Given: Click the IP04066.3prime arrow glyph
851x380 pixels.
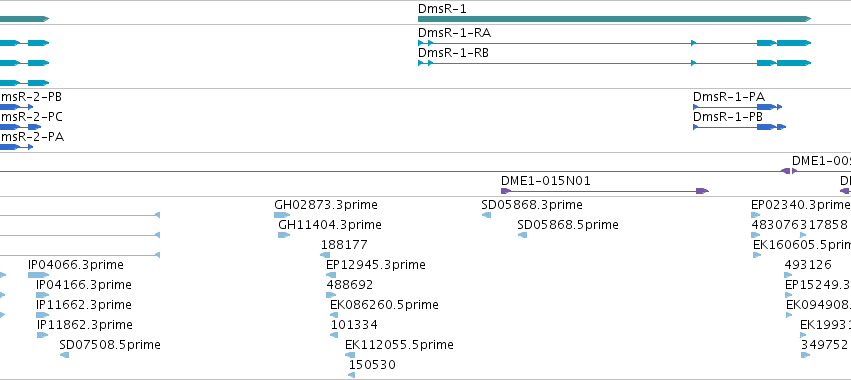Looking at the screenshot, I should (38, 275).
